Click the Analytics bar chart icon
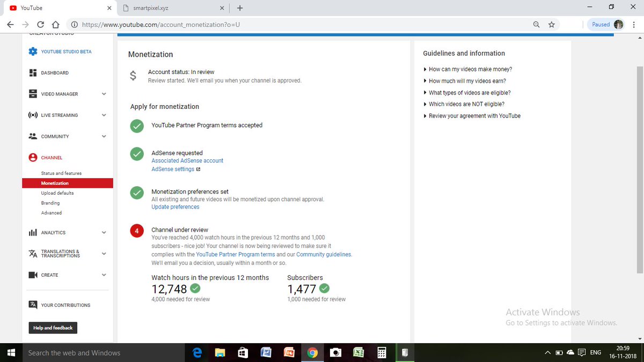This screenshot has width=644, height=362. pos(33,233)
